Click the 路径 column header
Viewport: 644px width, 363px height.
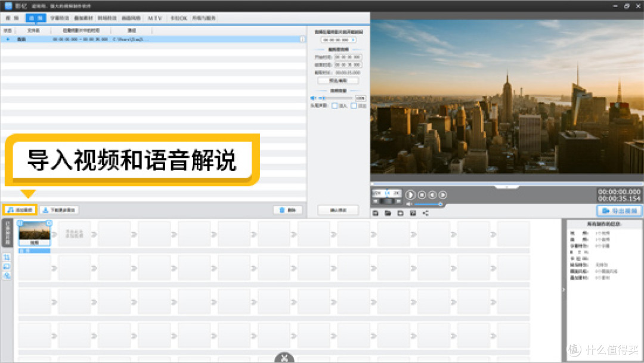131,30
